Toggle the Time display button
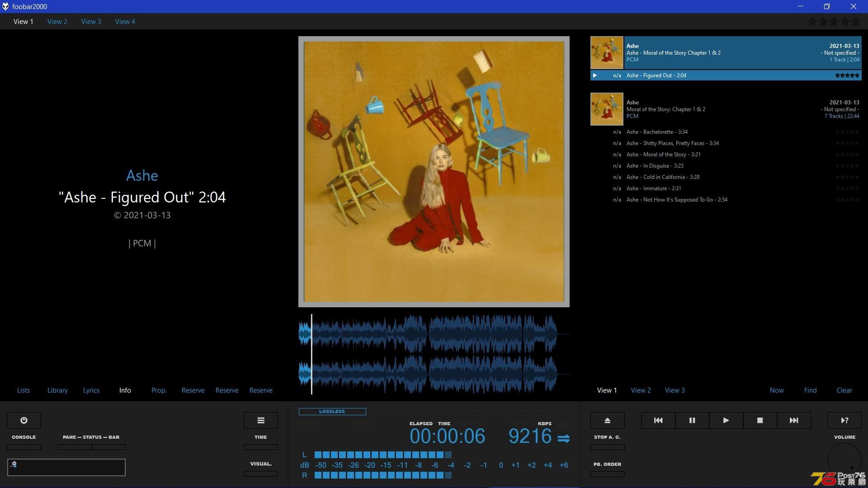Viewport: 868px width, 488px height. point(261,447)
